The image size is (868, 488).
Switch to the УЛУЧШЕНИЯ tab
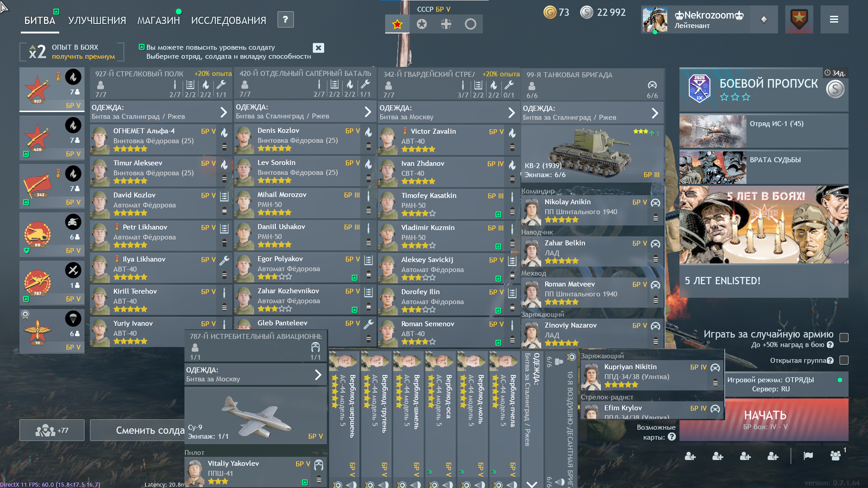(x=97, y=20)
